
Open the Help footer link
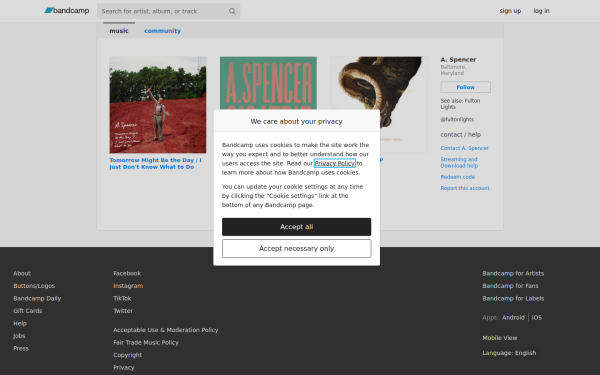(x=20, y=323)
